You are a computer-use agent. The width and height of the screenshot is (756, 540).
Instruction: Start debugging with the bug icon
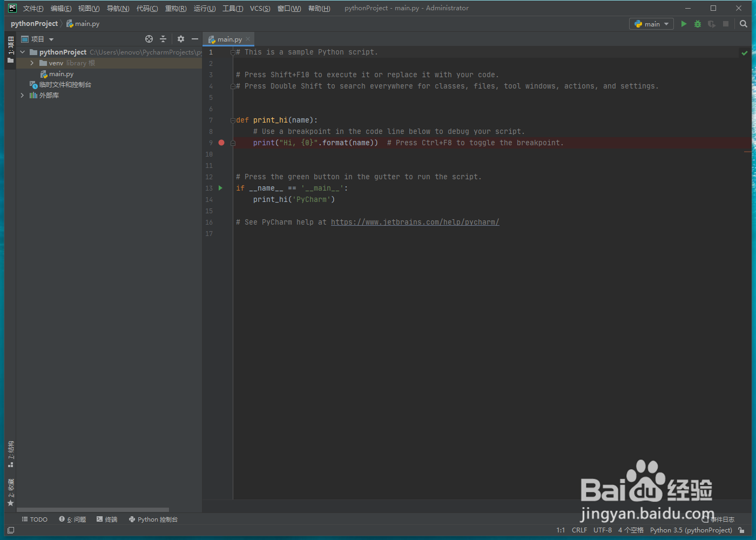tap(698, 24)
